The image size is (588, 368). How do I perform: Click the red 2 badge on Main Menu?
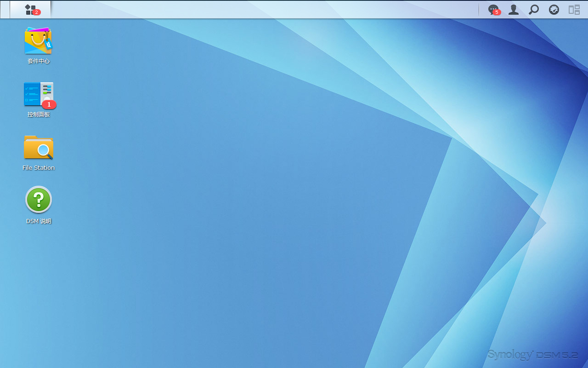pos(36,12)
